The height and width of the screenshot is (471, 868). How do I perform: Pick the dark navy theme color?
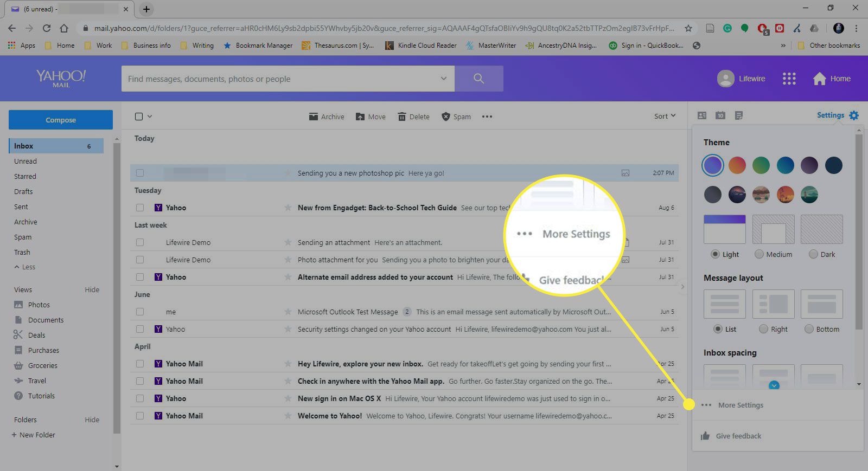click(833, 165)
